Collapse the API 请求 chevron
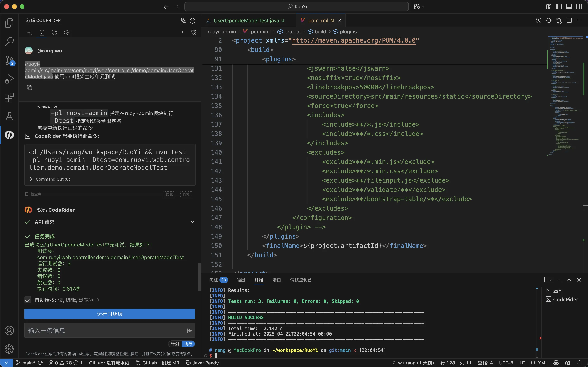 [x=192, y=222]
